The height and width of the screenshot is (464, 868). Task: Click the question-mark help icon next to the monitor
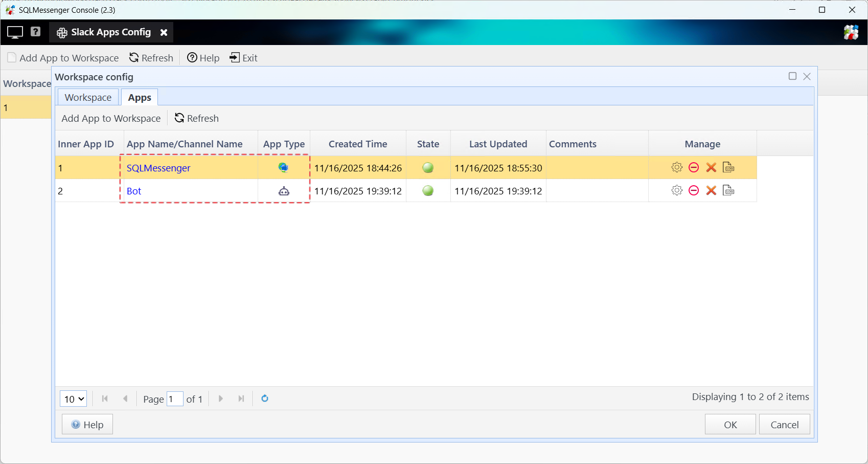35,32
